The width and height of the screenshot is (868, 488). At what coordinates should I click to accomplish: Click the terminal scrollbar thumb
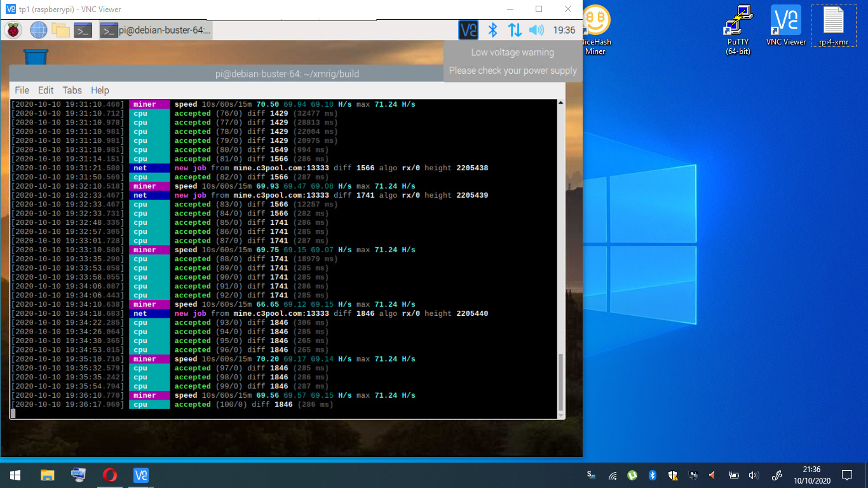coord(560,381)
